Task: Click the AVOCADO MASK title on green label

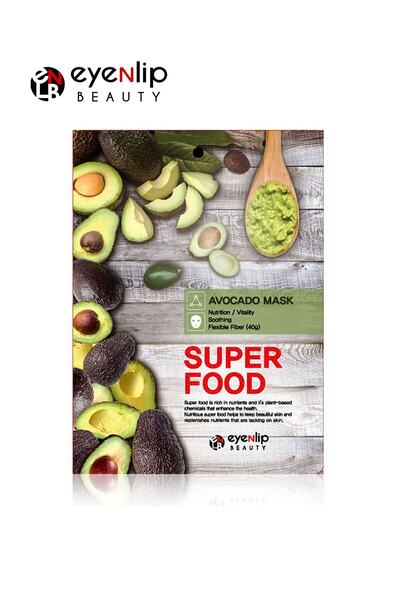Action: coord(251,300)
